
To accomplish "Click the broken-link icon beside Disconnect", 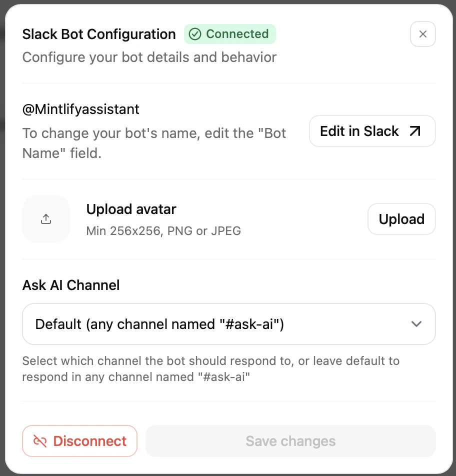I will click(40, 441).
